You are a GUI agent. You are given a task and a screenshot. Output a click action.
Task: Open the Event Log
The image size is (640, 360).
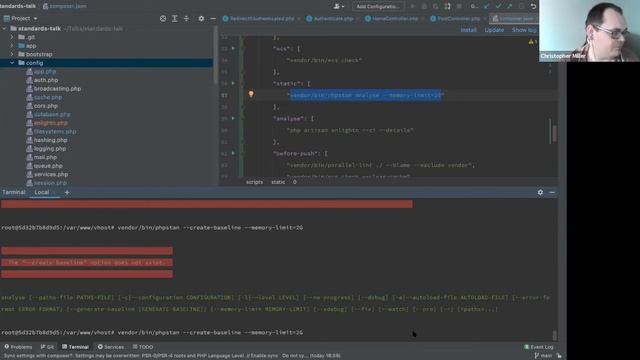(x=539, y=347)
